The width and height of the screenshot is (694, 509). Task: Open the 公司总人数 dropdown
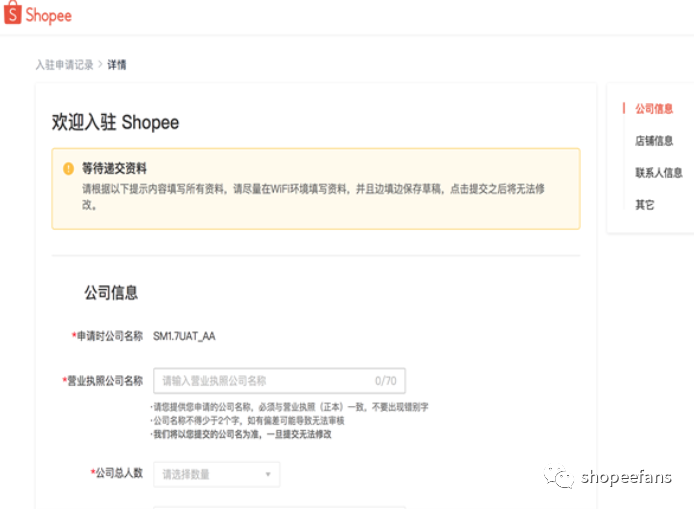pyautogui.click(x=216, y=474)
